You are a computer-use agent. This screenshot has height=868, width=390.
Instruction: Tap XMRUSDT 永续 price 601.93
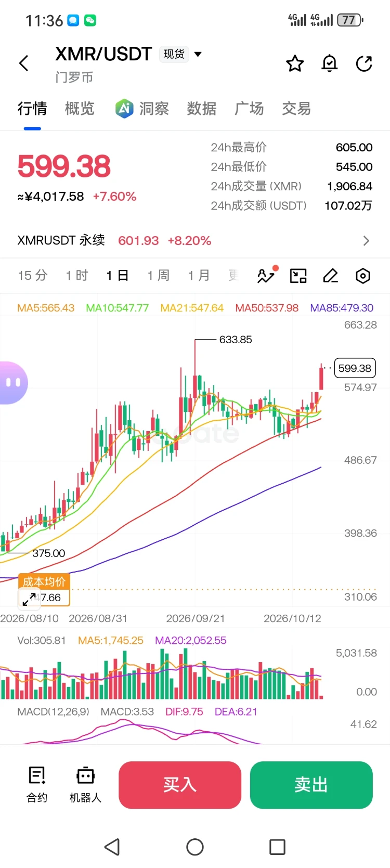[x=138, y=241]
